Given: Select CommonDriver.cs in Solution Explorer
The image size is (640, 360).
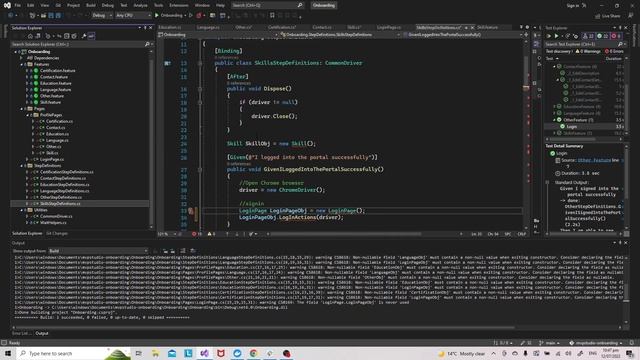Looking at the screenshot, I should coord(56,216).
